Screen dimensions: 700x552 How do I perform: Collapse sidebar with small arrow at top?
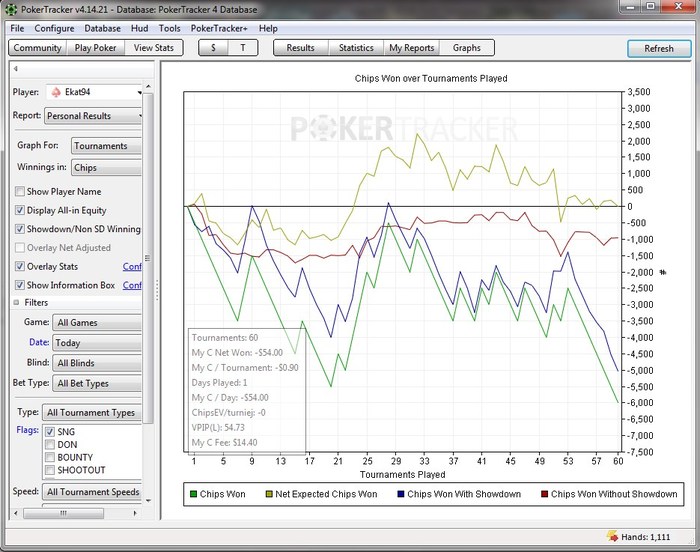click(x=16, y=68)
